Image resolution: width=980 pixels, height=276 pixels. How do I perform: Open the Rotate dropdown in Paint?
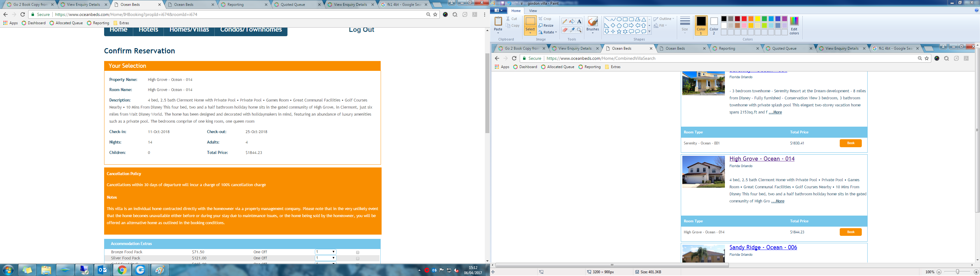coord(548,32)
